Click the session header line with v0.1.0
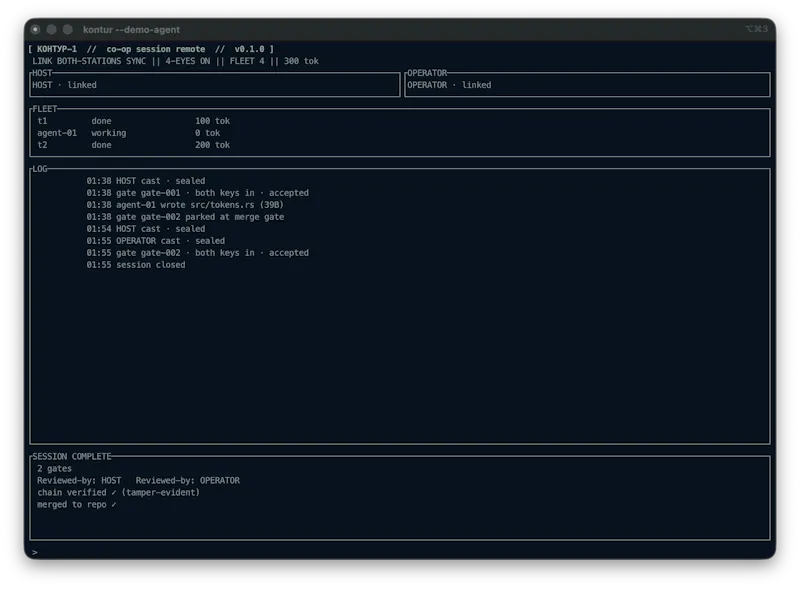The image size is (800, 589). tap(151, 49)
